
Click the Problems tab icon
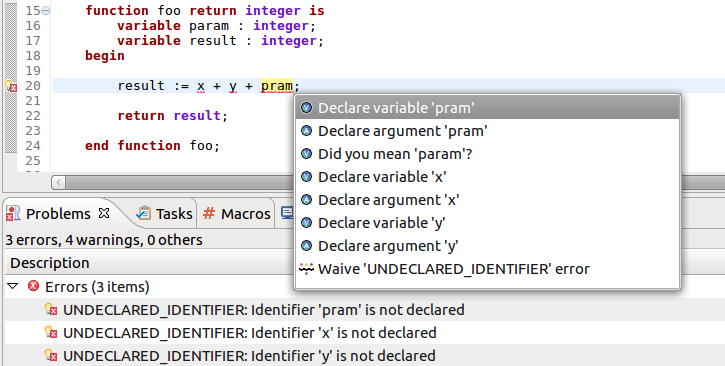[x=13, y=214]
